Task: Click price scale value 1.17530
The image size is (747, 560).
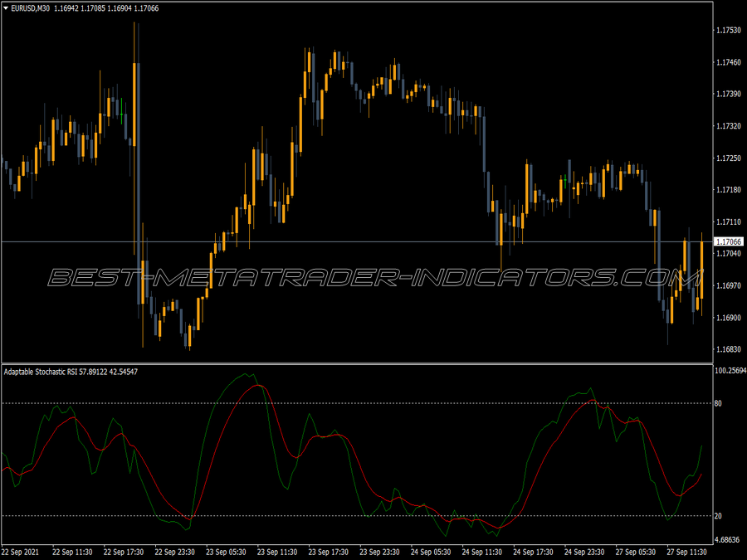Action: click(729, 31)
